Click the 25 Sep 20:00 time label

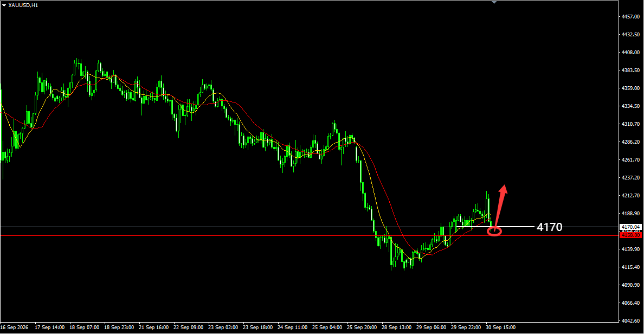(362, 327)
